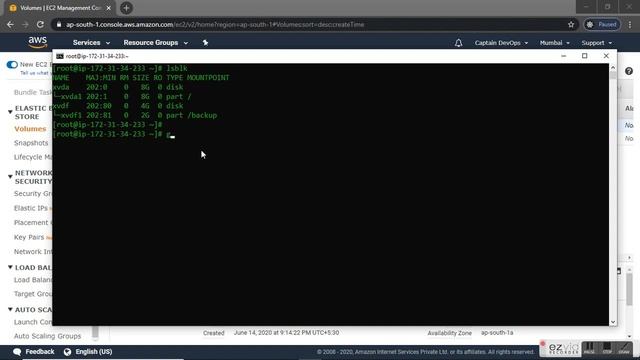640x360 pixels.
Task: Click the terminal scrollbar down arrow
Action: coord(613,322)
